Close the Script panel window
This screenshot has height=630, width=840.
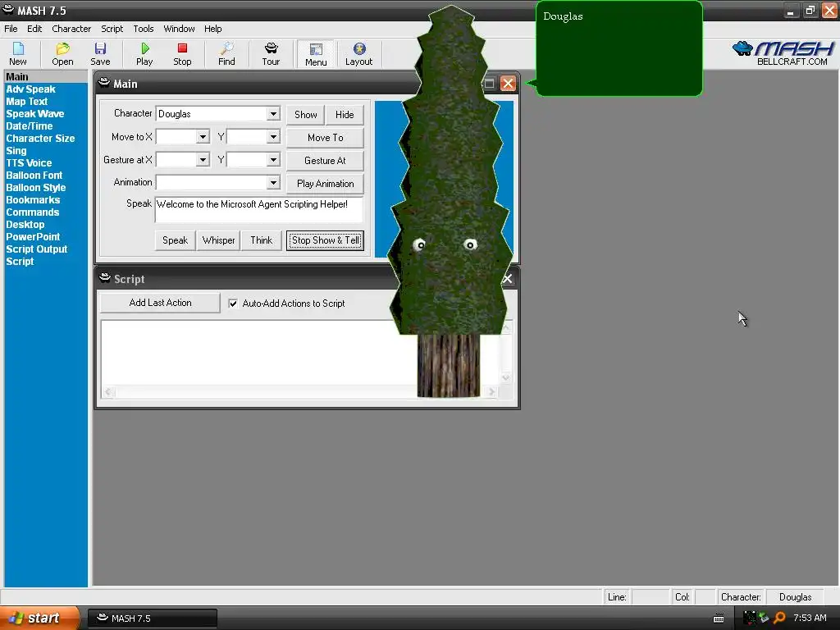[507, 279]
